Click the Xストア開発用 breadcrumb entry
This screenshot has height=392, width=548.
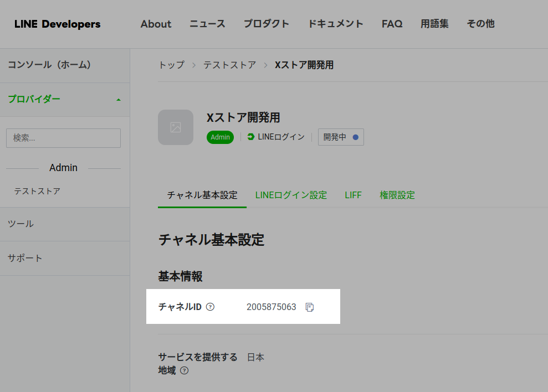304,65
